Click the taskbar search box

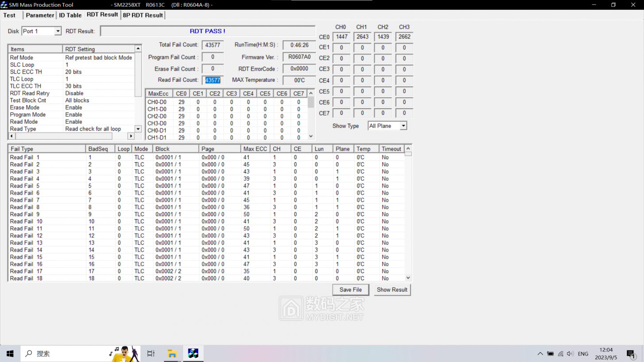(80, 354)
